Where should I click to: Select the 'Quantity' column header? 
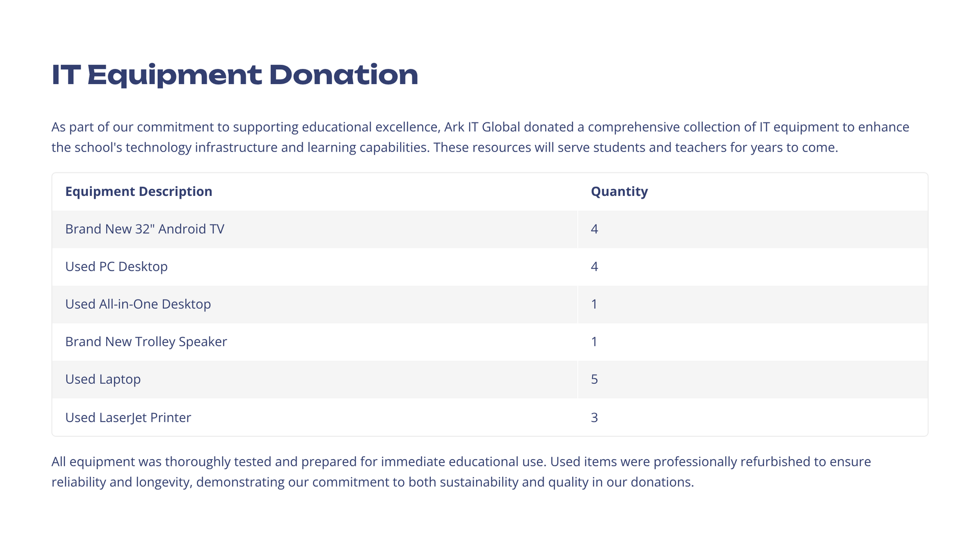[619, 191]
